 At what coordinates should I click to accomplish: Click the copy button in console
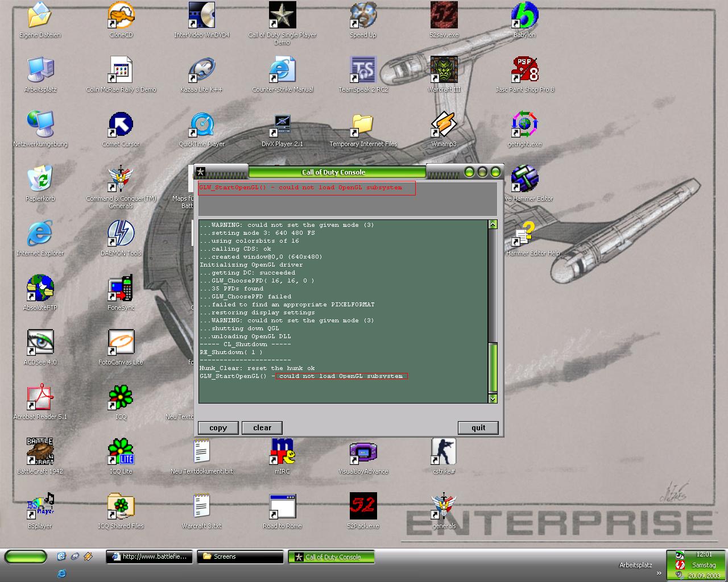click(218, 428)
